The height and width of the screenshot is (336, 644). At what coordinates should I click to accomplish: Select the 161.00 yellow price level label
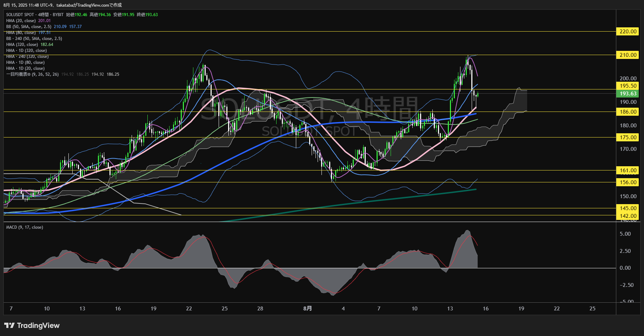pyautogui.click(x=628, y=170)
